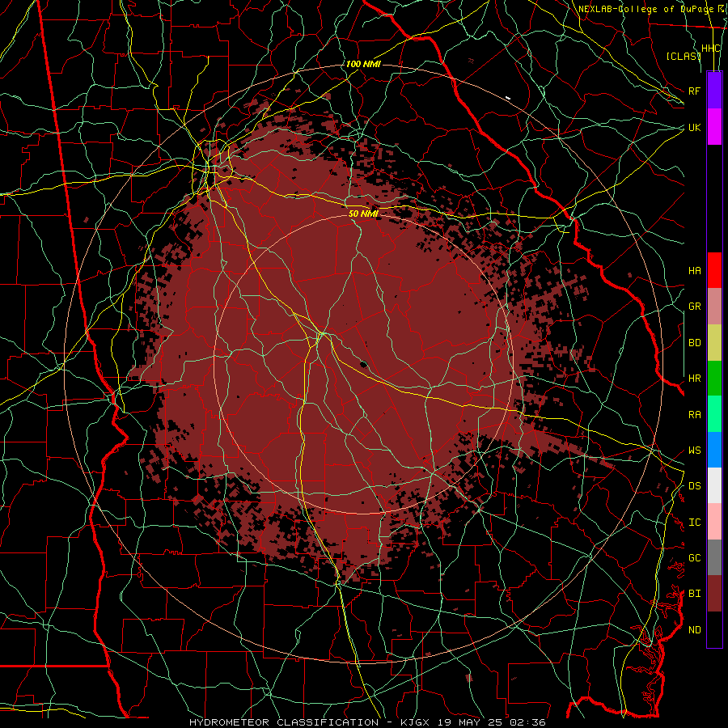The height and width of the screenshot is (728, 728).
Task: Click the WS legend label
Action: pyautogui.click(x=694, y=451)
